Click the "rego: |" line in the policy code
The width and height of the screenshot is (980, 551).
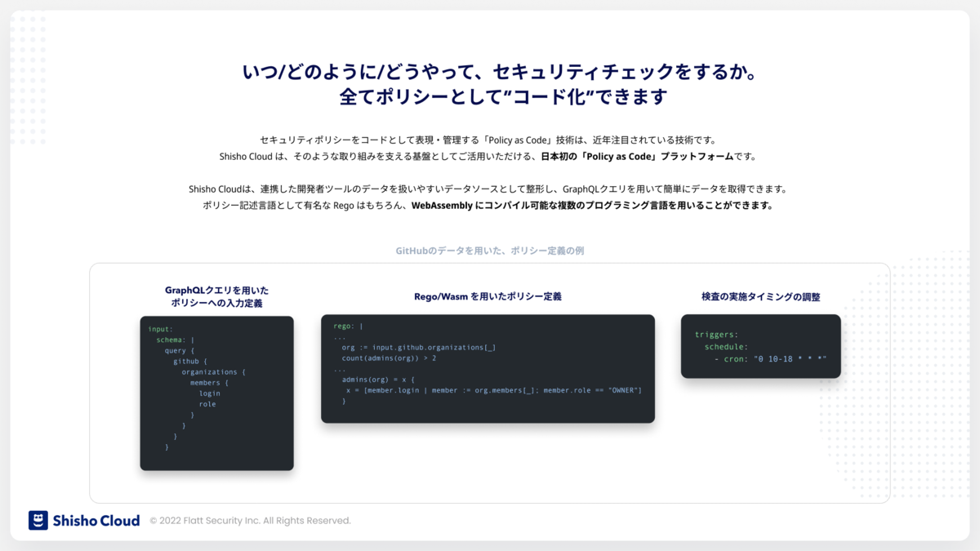[348, 326]
